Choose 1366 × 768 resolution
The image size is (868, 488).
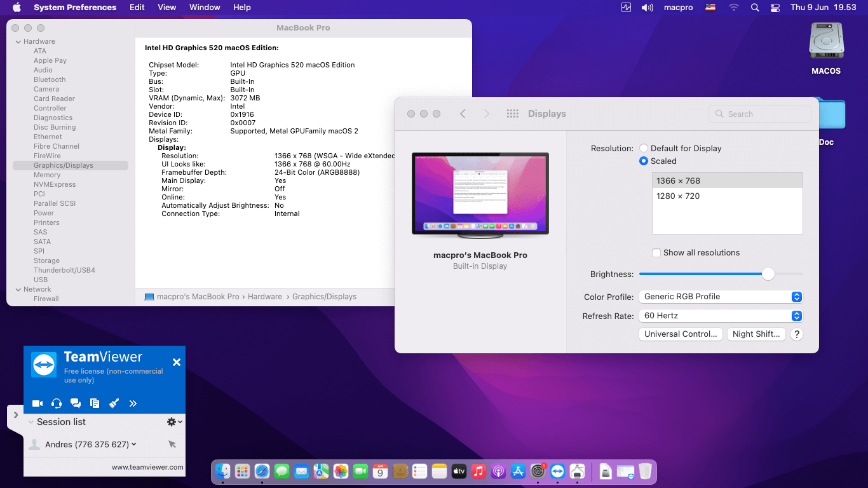pyautogui.click(x=728, y=181)
